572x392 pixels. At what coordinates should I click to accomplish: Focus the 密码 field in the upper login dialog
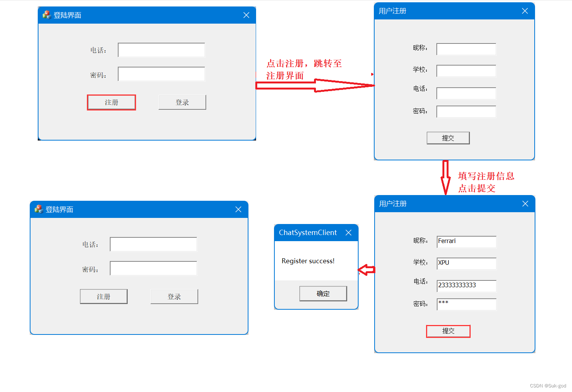point(162,74)
